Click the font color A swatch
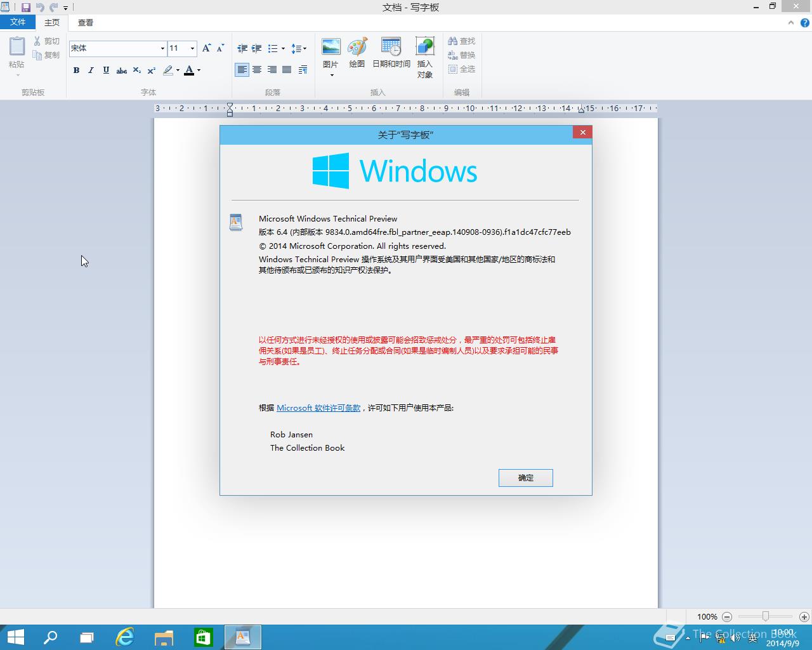The height and width of the screenshot is (650, 812). tap(189, 70)
